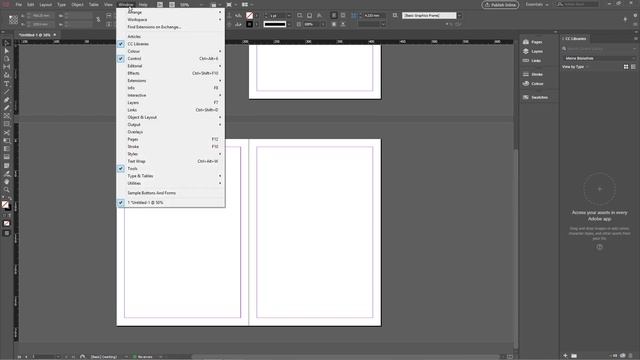Click the CC Libraries search field
This screenshot has width=640, height=360.
tap(599, 49)
